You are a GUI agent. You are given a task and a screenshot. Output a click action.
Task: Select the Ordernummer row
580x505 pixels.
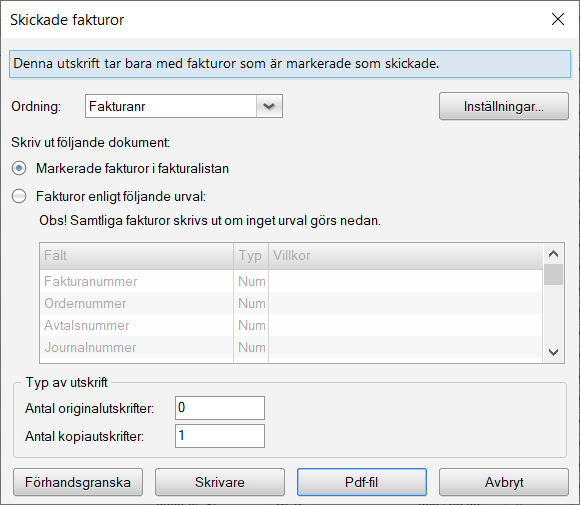291,303
